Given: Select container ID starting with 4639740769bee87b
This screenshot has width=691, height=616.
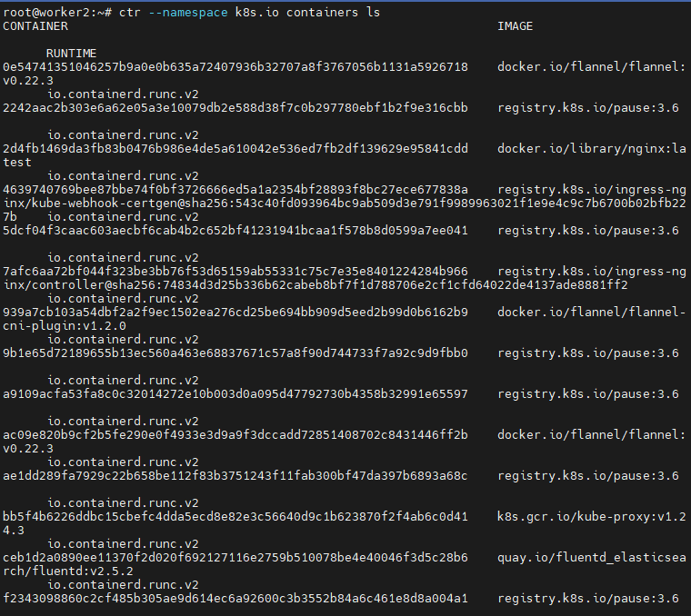Looking at the screenshot, I should 235,190.
